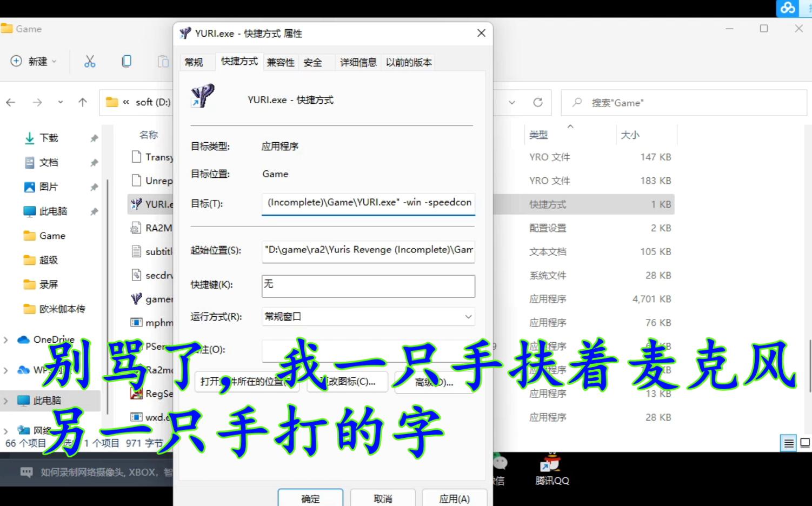Expand the 此电脑 tree node
This screenshot has width=812, height=506.
[6, 401]
